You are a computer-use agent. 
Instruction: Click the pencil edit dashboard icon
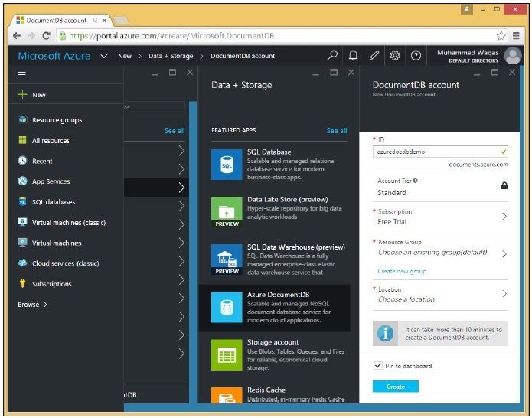coord(374,55)
